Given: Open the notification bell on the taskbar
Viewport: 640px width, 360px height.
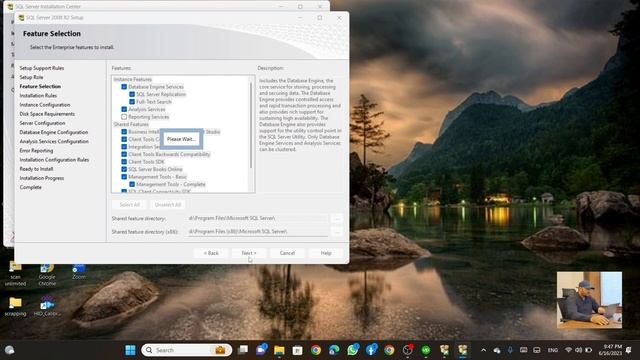Looking at the screenshot, I should click(629, 350).
